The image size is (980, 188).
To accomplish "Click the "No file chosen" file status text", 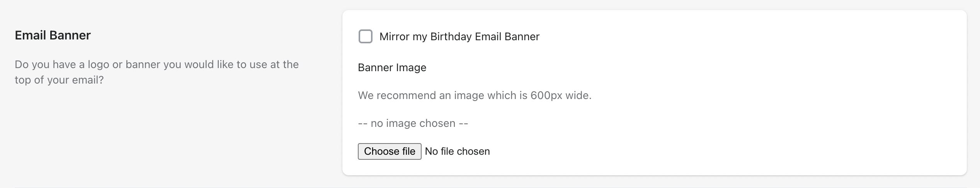I will pos(457,151).
